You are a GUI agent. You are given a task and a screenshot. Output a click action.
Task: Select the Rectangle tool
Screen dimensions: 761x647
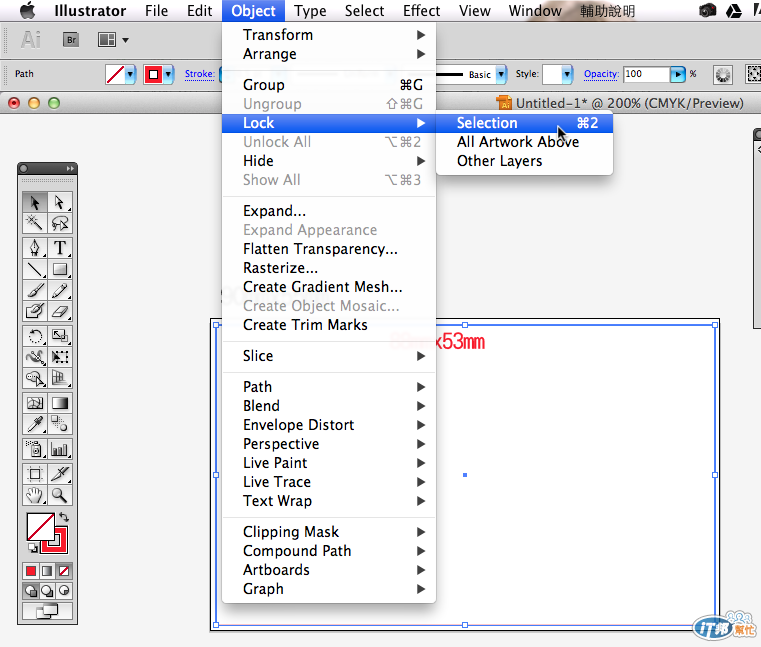coord(60,269)
